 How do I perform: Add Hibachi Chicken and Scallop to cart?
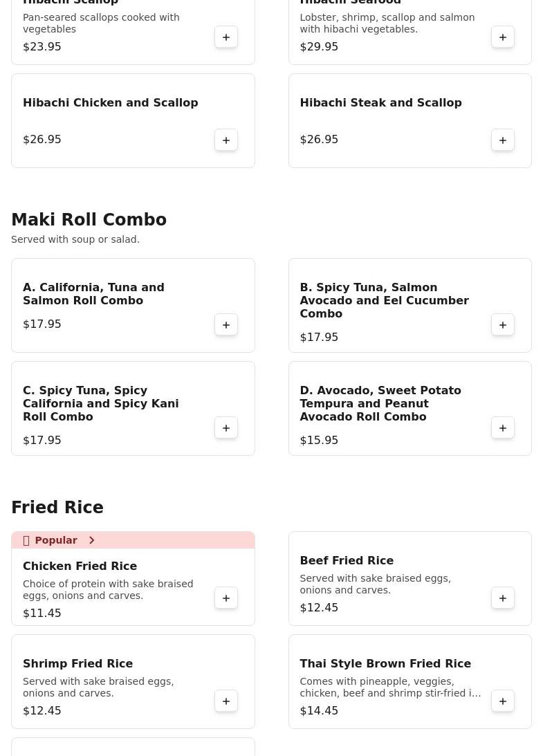point(226,140)
